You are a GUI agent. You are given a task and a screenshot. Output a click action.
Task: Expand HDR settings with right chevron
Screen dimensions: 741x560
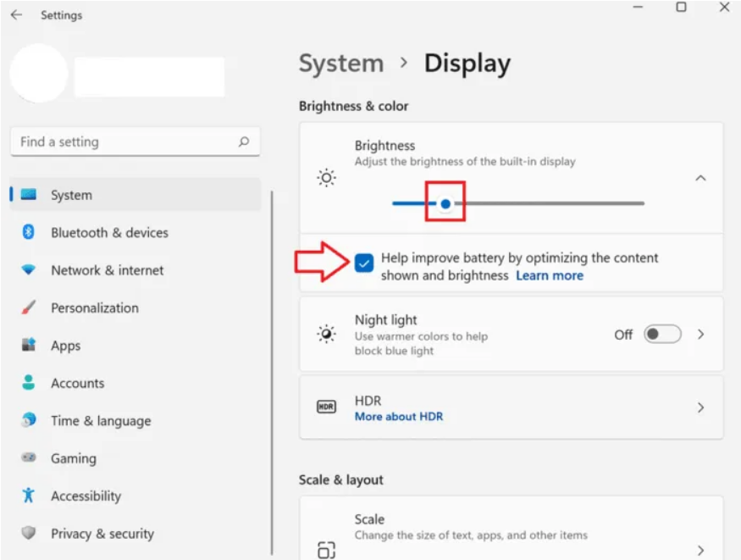coord(700,408)
